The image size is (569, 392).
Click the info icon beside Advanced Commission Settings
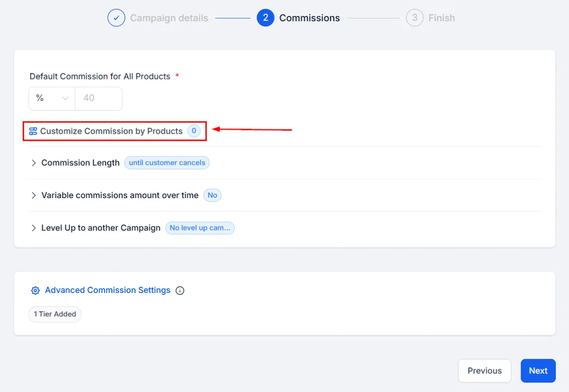(x=180, y=291)
